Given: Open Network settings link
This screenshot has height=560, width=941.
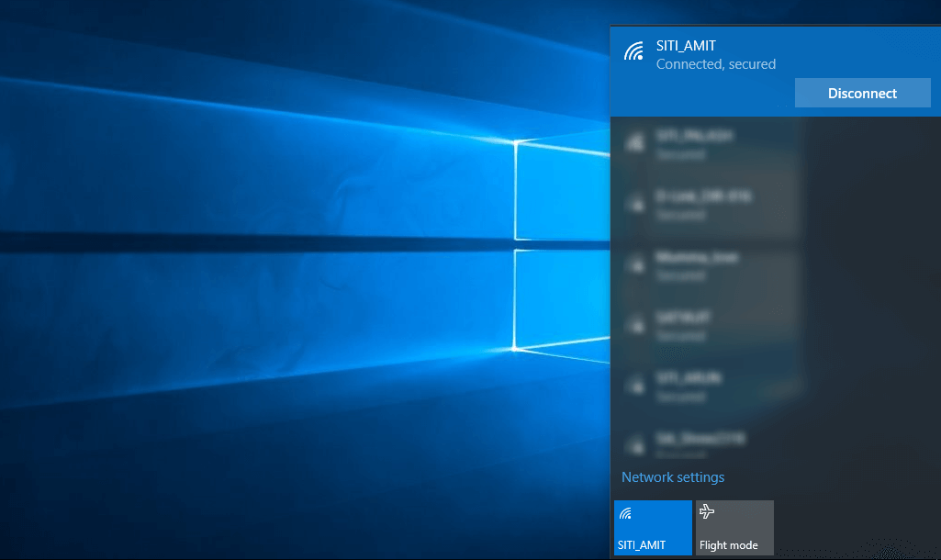Looking at the screenshot, I should 673,477.
